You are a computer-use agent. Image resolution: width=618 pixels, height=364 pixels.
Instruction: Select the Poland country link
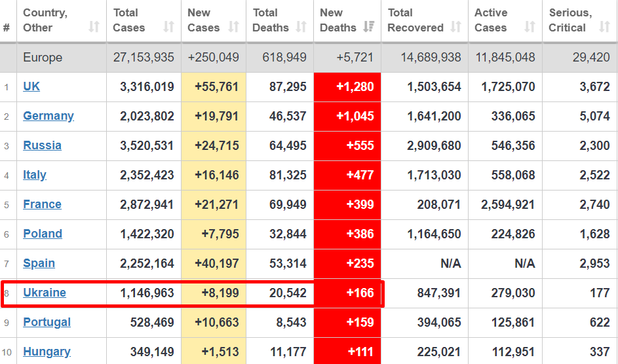click(x=43, y=234)
